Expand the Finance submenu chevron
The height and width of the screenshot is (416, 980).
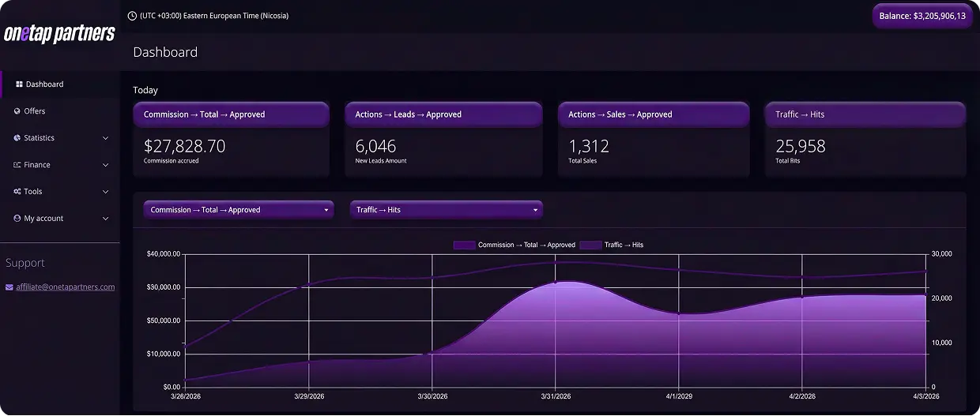[x=106, y=165]
